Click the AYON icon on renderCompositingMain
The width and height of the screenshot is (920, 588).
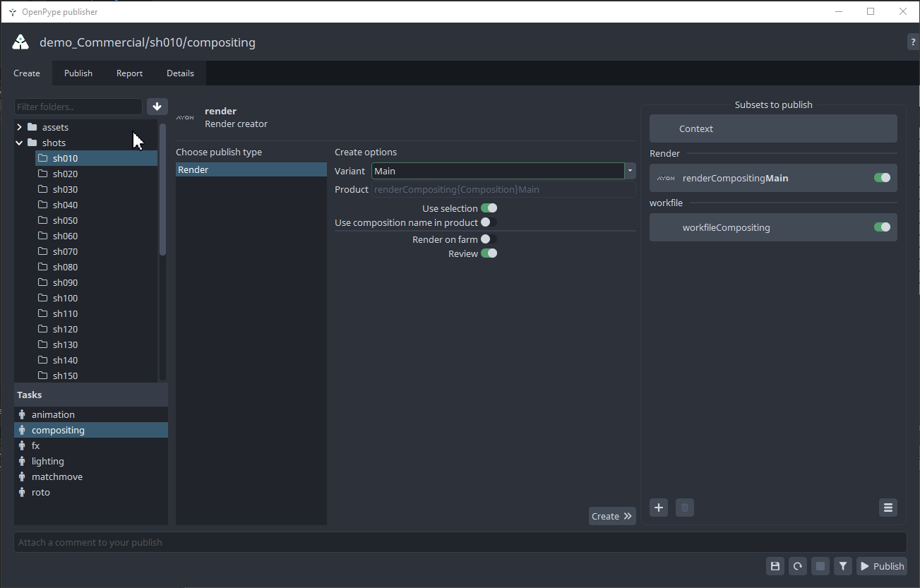pyautogui.click(x=666, y=179)
